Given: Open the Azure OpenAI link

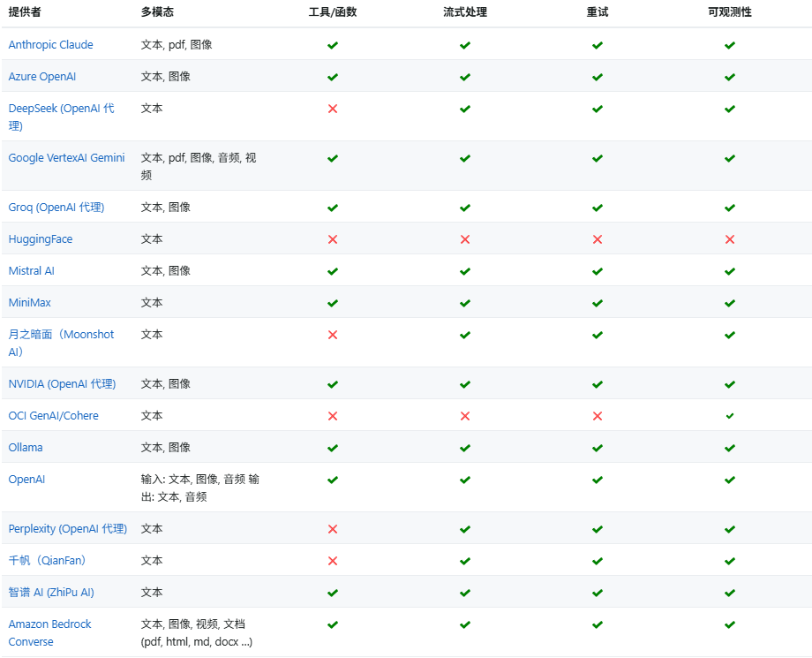Looking at the screenshot, I should 42,77.
